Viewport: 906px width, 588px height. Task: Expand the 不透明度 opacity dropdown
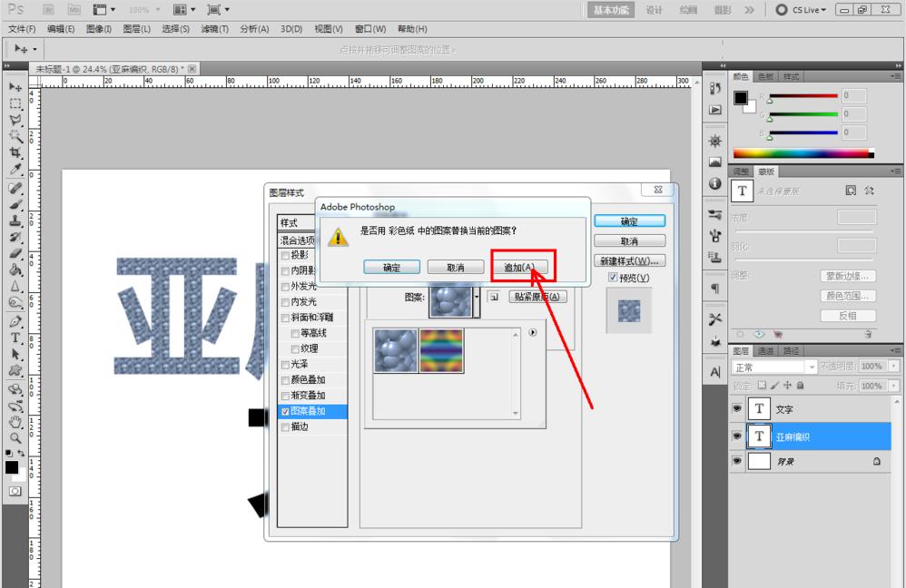point(893,366)
